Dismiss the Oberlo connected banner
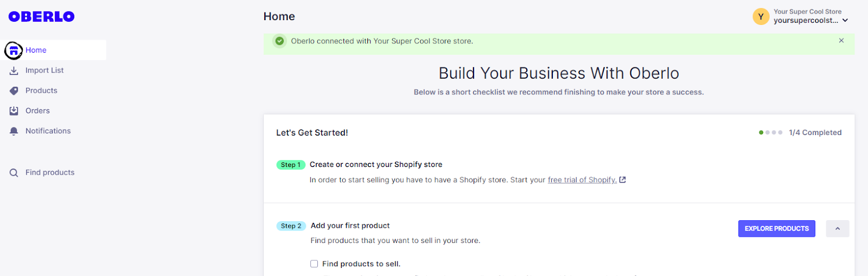868x276 pixels. [841, 41]
